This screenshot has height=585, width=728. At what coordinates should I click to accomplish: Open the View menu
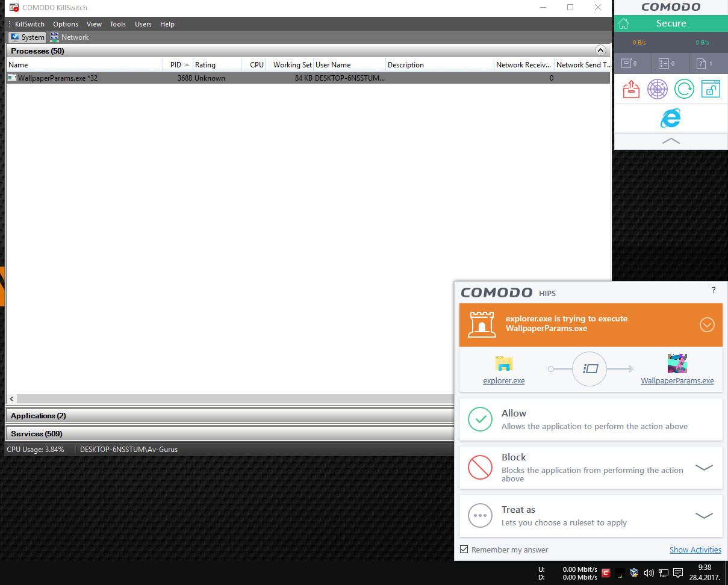pyautogui.click(x=94, y=24)
